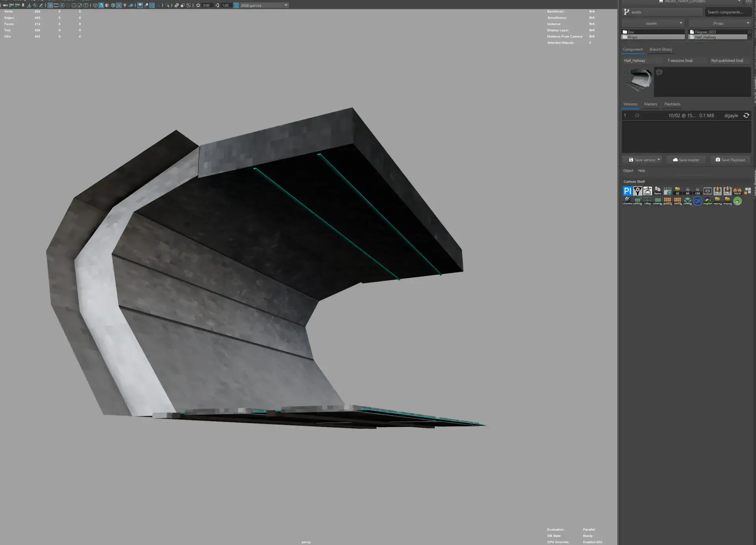Click the GoZ shelf icon

[647, 191]
